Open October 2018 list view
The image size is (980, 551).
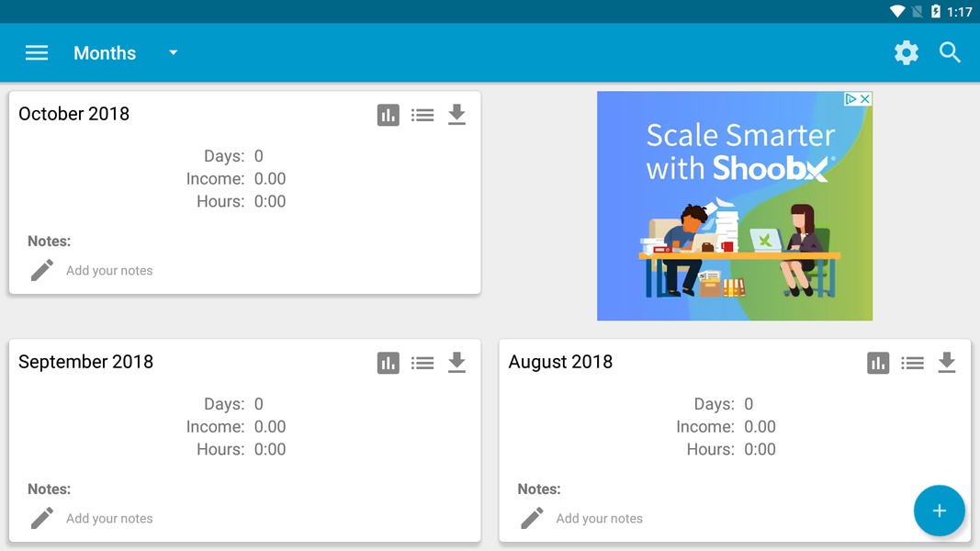point(422,115)
